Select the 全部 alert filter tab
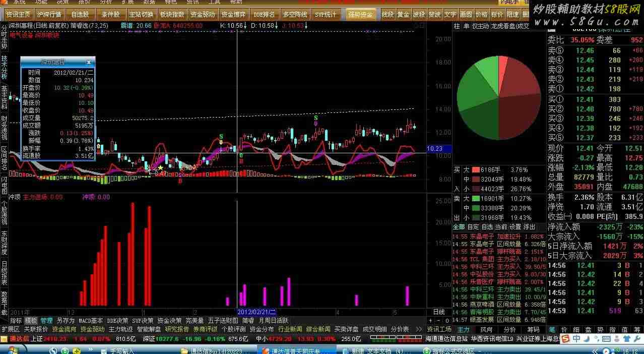This screenshot has height=354, width=644. [x=459, y=227]
